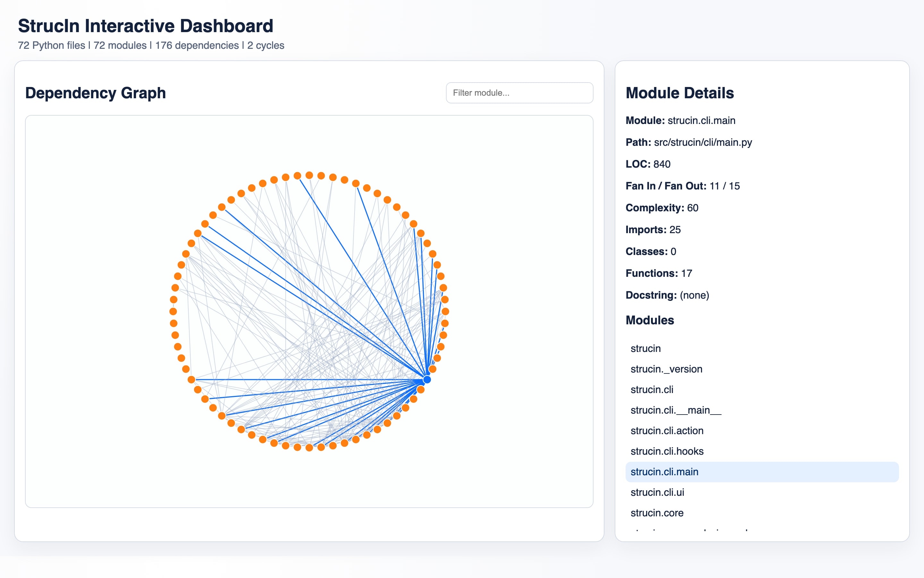The image size is (924, 578).
Task: Click the 72 Python files summary line
Action: coord(151,45)
